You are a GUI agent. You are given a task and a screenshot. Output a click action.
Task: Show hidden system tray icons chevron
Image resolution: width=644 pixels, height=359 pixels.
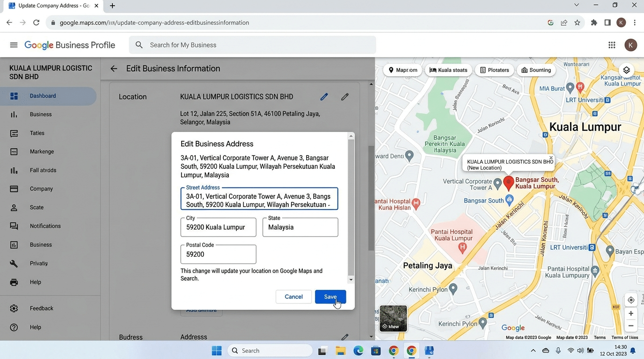[x=533, y=351]
